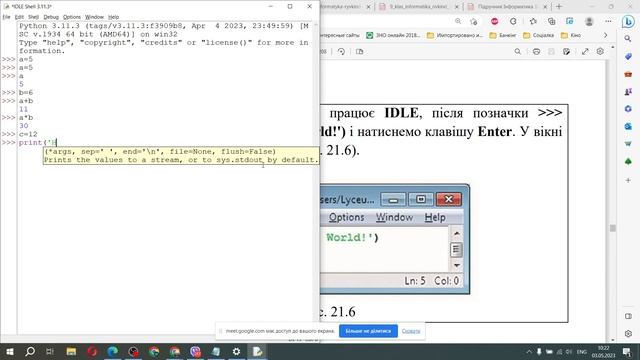Open the Банкінг bookmarks folder

pyautogui.click(x=503, y=36)
